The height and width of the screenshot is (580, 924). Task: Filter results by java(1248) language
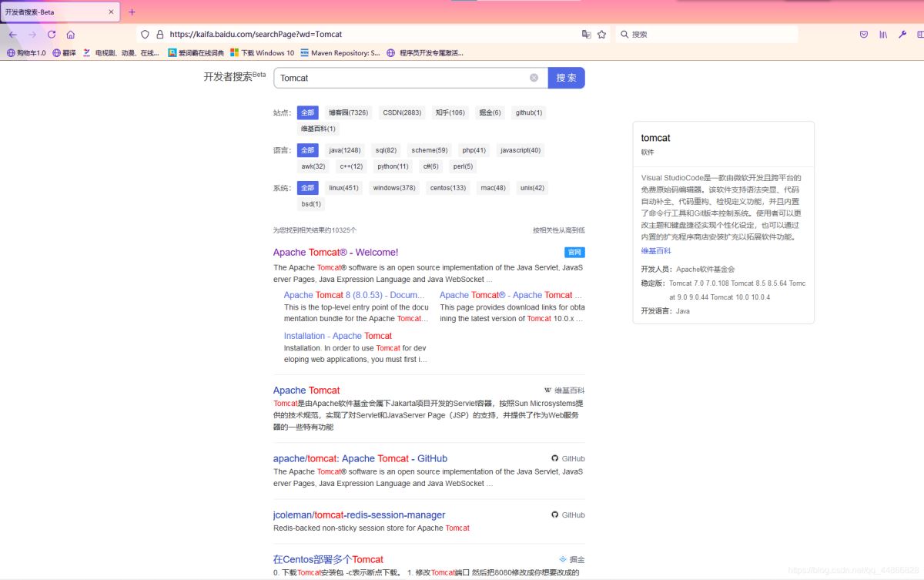coord(344,149)
